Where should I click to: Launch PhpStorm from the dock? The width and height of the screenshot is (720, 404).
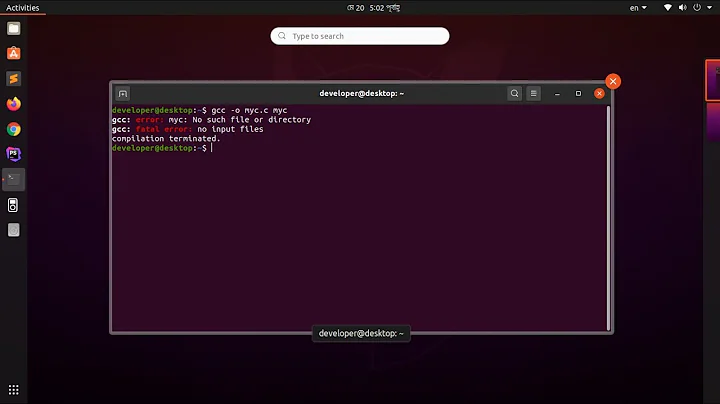click(14, 154)
